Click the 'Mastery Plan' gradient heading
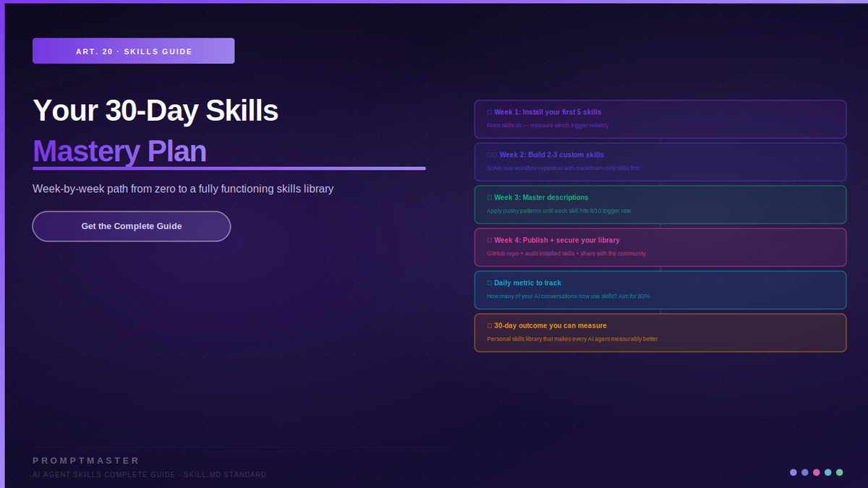The width and height of the screenshot is (868, 488). click(x=120, y=151)
